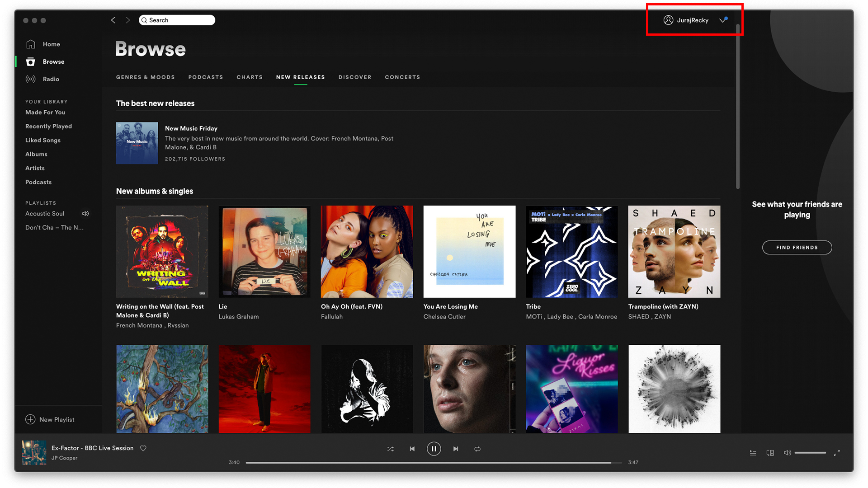Click artist name SHAED
The width and height of the screenshot is (868, 488).
[x=639, y=317]
